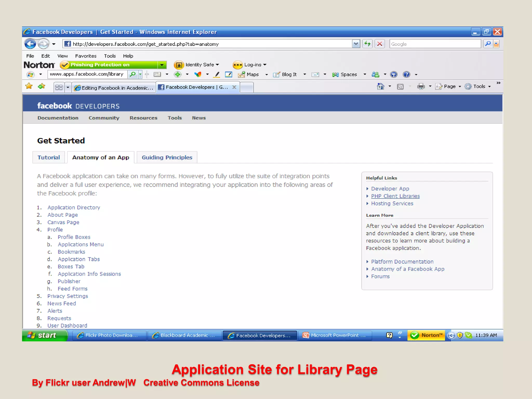532x399 pixels.
Task: Click the Forums link
Action: [x=380, y=276]
